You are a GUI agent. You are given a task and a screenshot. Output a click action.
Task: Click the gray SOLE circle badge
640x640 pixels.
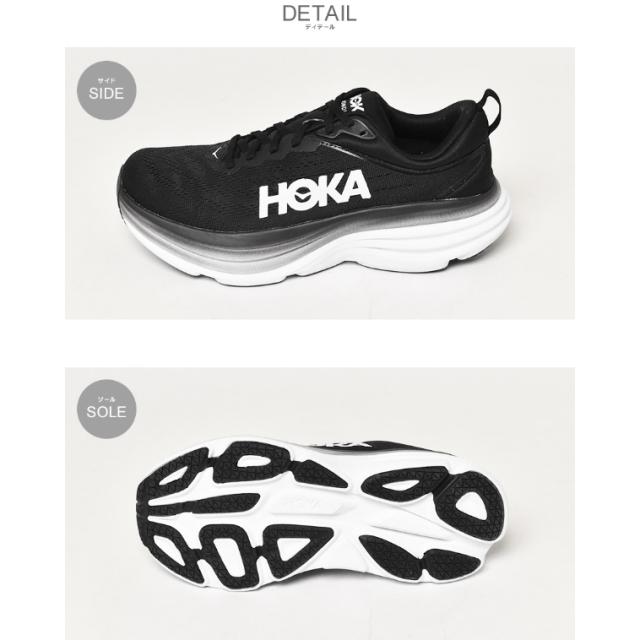[107, 409]
